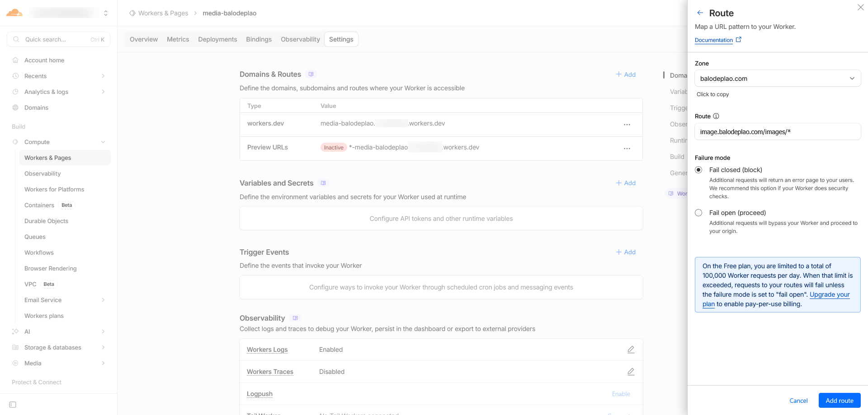The image size is (868, 415).
Task: Switch to the Deployments tab
Action: tap(217, 39)
